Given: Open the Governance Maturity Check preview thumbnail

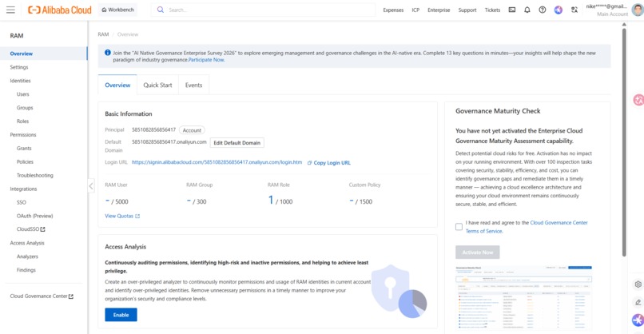Looking at the screenshot, I should (523, 298).
